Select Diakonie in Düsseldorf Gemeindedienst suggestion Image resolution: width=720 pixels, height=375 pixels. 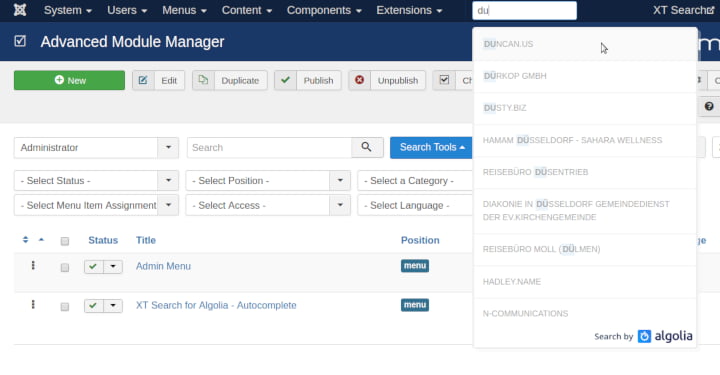pos(585,211)
